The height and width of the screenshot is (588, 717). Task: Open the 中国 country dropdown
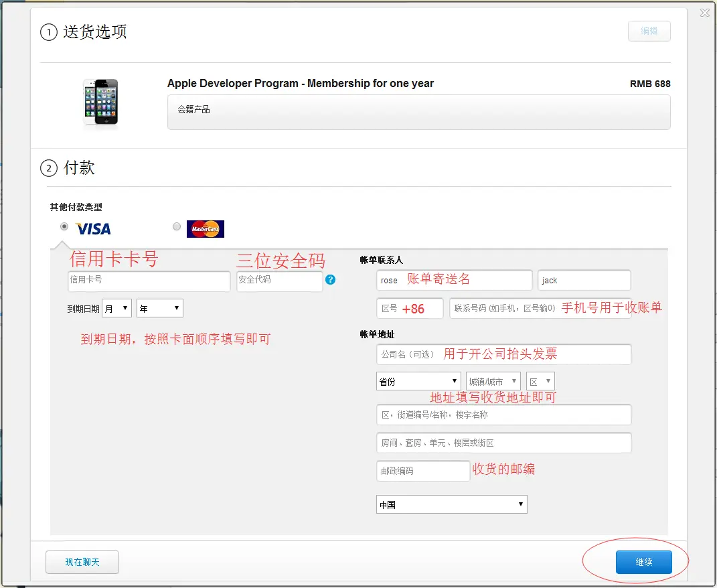[x=452, y=504]
